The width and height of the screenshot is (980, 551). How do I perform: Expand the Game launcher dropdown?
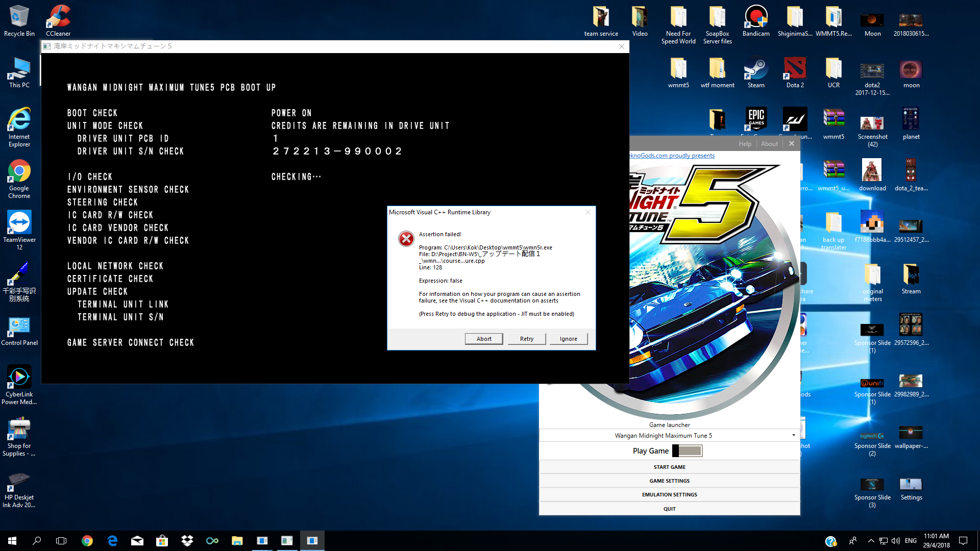click(793, 435)
